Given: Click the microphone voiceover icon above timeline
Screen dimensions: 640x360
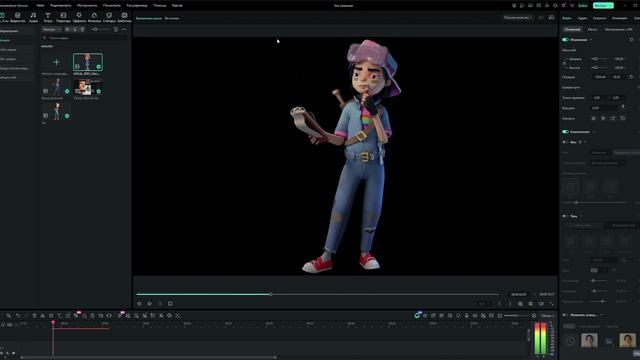Looking at the screenshot, I should 467,316.
